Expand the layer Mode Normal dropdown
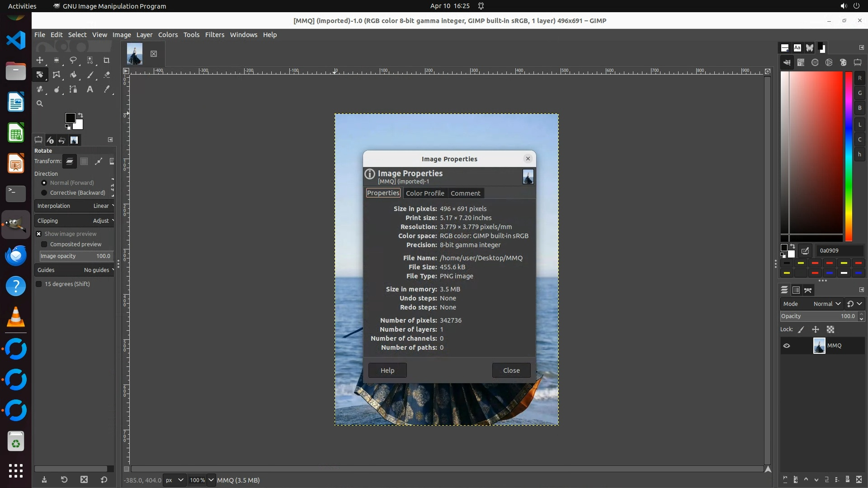The width and height of the screenshot is (868, 488). click(x=826, y=304)
